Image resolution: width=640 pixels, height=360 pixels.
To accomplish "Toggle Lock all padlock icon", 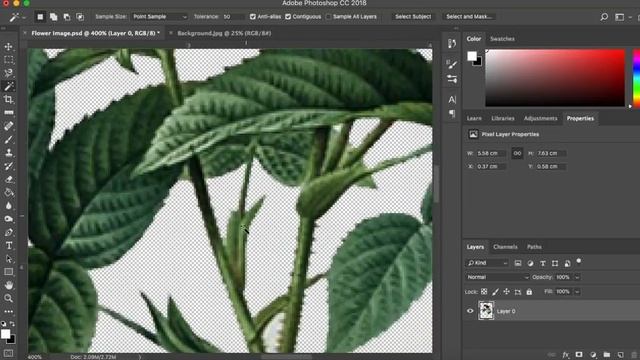I will 529,291.
